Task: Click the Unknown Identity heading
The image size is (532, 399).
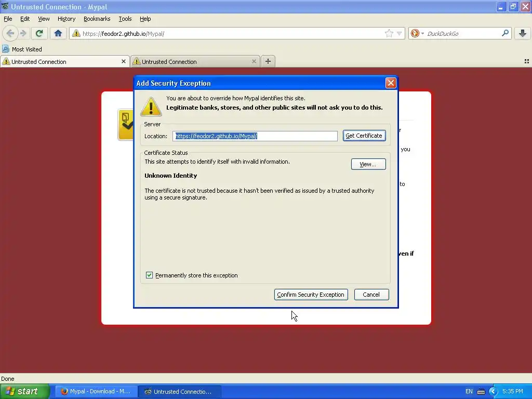Action: (170, 176)
